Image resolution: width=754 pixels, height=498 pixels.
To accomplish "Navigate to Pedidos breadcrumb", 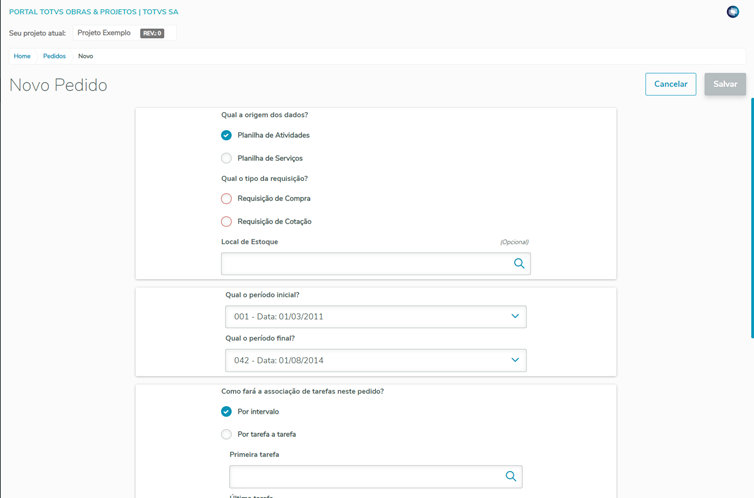I will [54, 56].
